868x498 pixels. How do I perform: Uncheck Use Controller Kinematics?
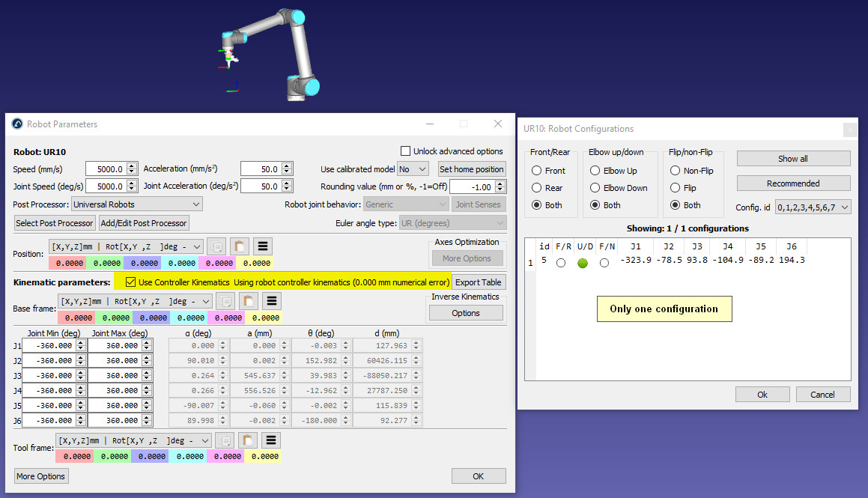131,282
